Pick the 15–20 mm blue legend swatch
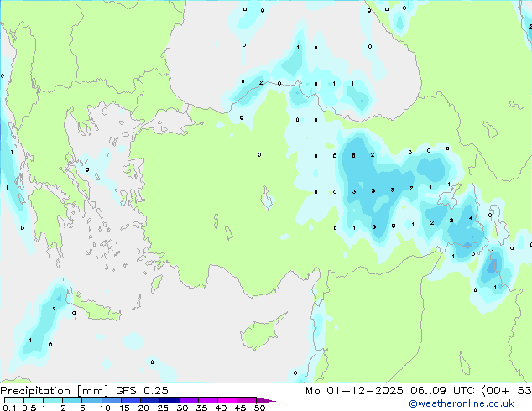This screenshot has height=411, width=532. [130, 400]
